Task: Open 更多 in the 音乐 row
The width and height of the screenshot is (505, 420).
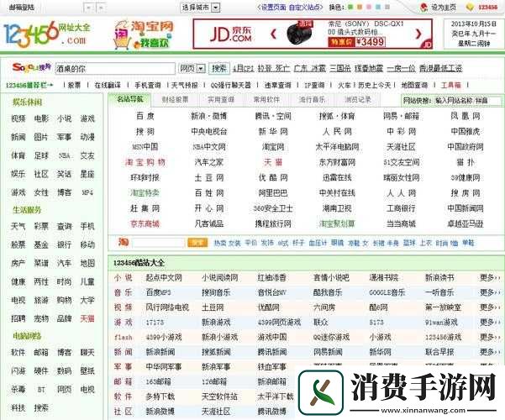Action: pos(490,292)
